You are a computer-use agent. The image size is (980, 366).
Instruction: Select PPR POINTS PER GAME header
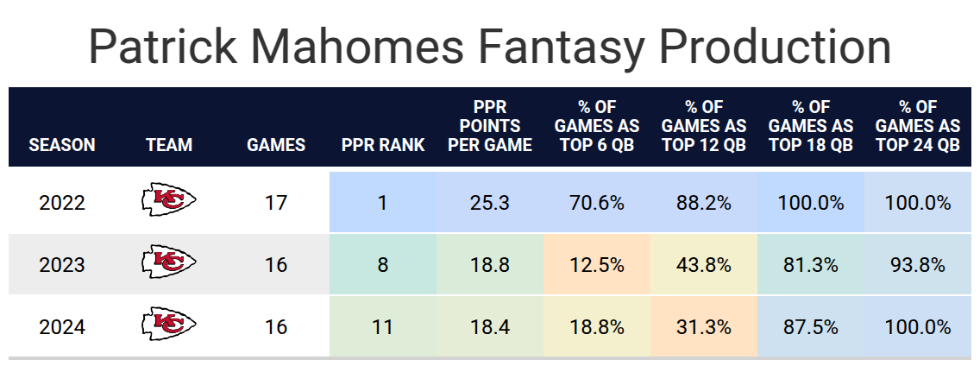pyautogui.click(x=490, y=127)
